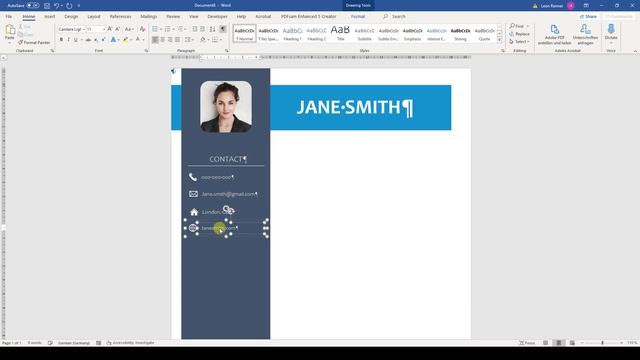Clear all formatting
The height and width of the screenshot is (360, 640).
[142, 29]
